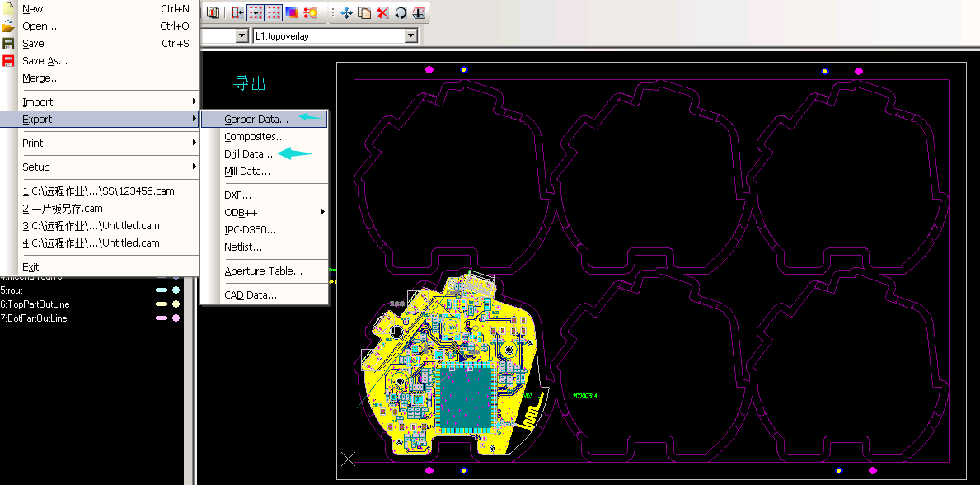Click the sun-like highlight icon in toolbar
980x485 pixels.
tap(311, 13)
